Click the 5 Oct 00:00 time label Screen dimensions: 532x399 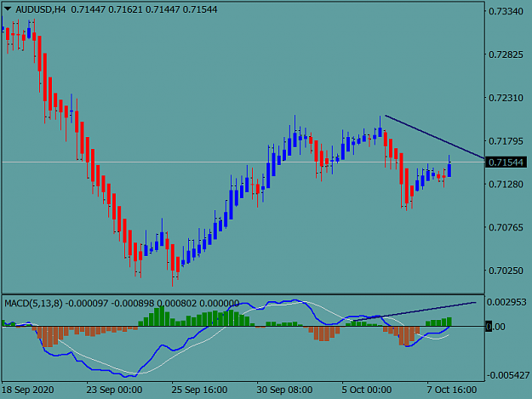pos(367,390)
